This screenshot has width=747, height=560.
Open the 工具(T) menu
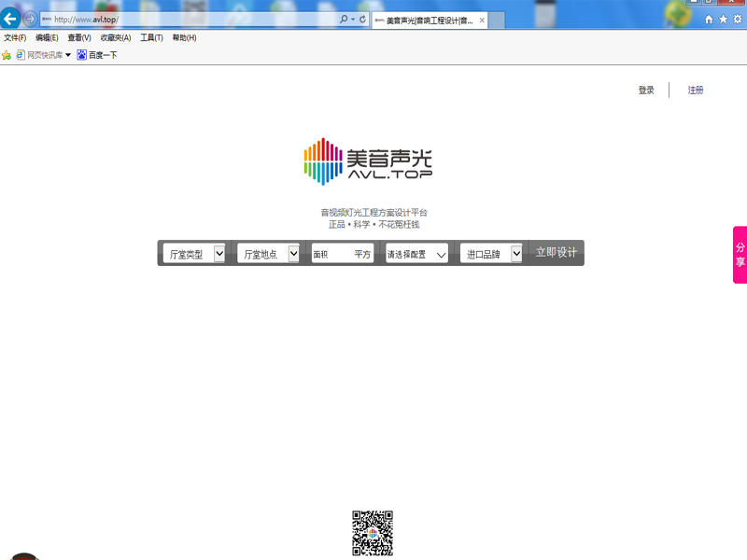point(151,37)
